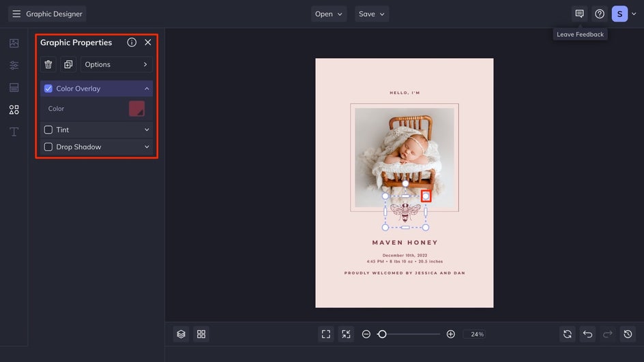The image size is (644, 362).
Task: Collapse the Color Overlay section
Action: (147, 89)
